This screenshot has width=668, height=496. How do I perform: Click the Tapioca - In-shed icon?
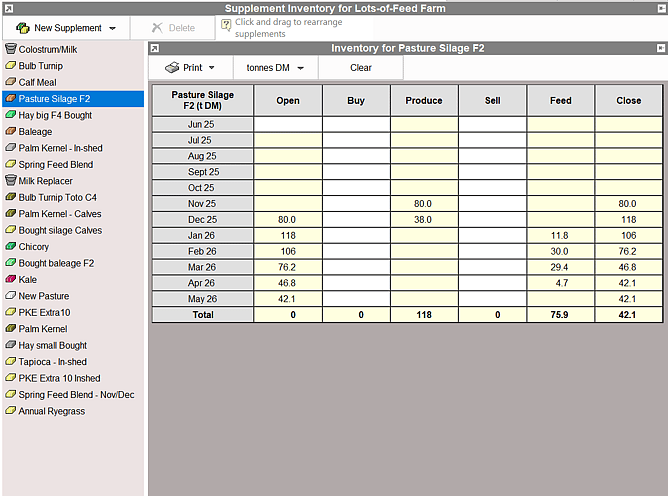[x=11, y=361]
